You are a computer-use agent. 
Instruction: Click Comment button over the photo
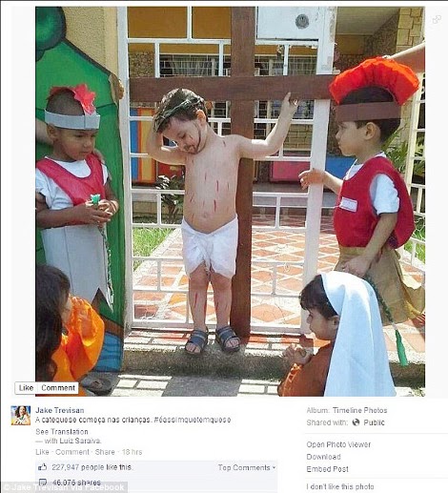click(x=58, y=388)
